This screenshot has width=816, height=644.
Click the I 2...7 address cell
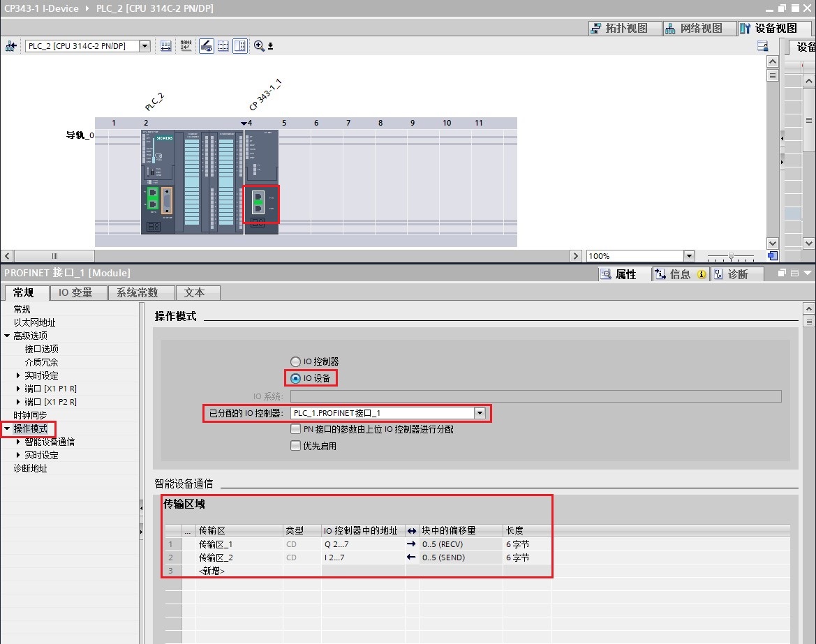[x=363, y=557]
